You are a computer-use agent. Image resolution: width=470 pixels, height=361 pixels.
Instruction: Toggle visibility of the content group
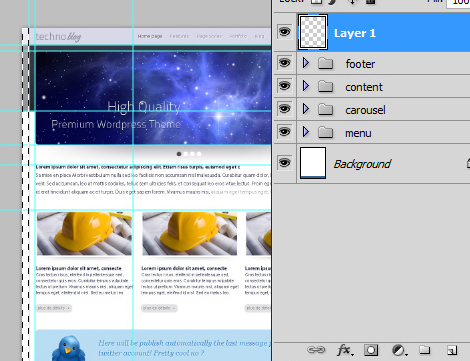click(284, 86)
